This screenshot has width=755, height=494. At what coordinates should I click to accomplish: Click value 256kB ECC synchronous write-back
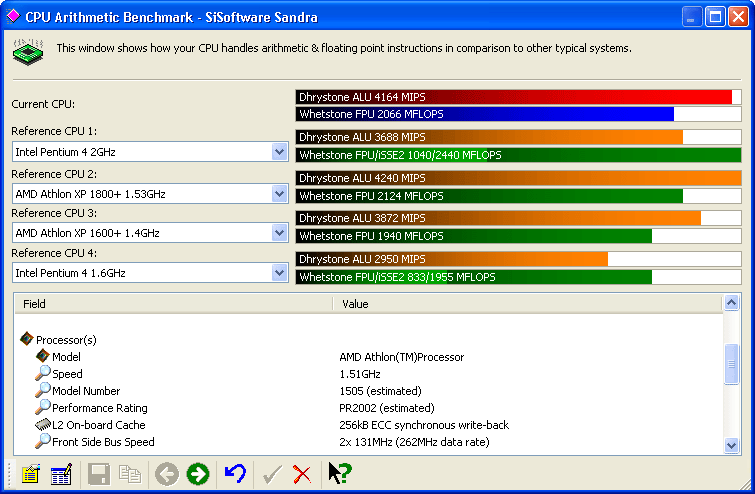point(424,425)
